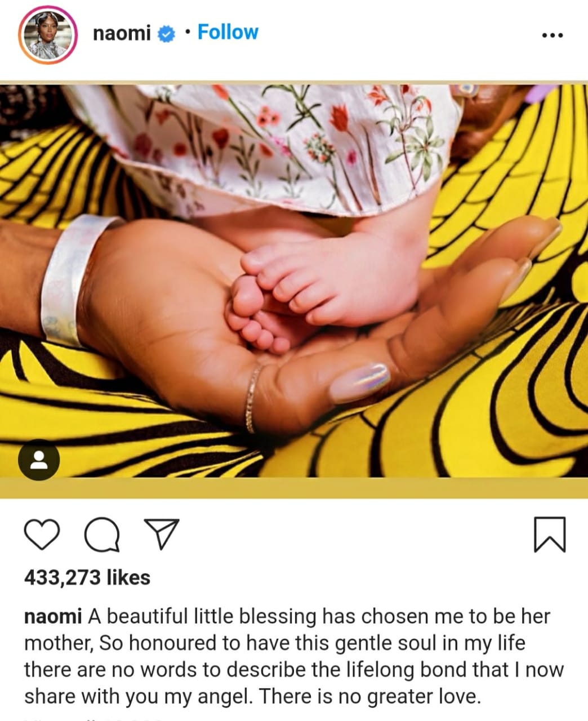This screenshot has width=588, height=721.
Task: Open comments via the speech bubble icon
Action: (102, 535)
